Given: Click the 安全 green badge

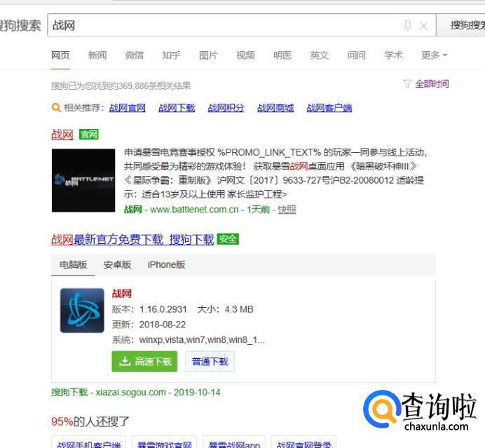Looking at the screenshot, I should (228, 239).
